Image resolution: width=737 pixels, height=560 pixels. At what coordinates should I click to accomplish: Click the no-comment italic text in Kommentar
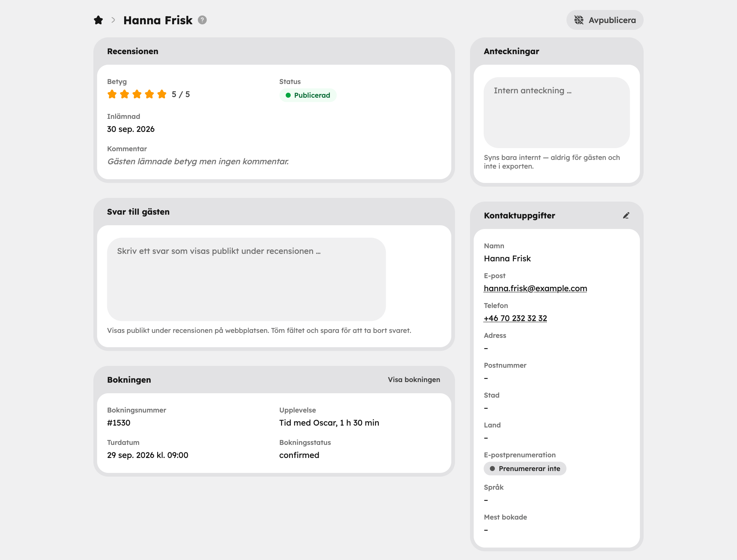pos(198,161)
